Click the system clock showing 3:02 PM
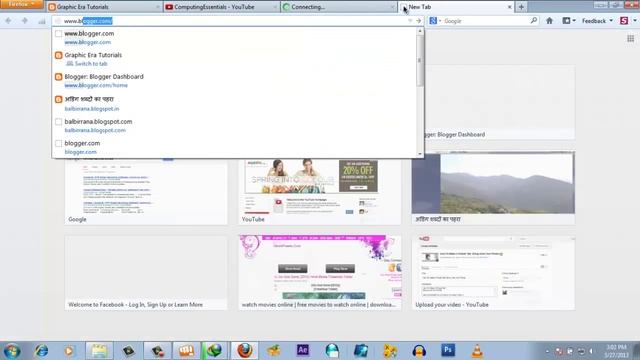This screenshot has width=640, height=360. coord(616,351)
